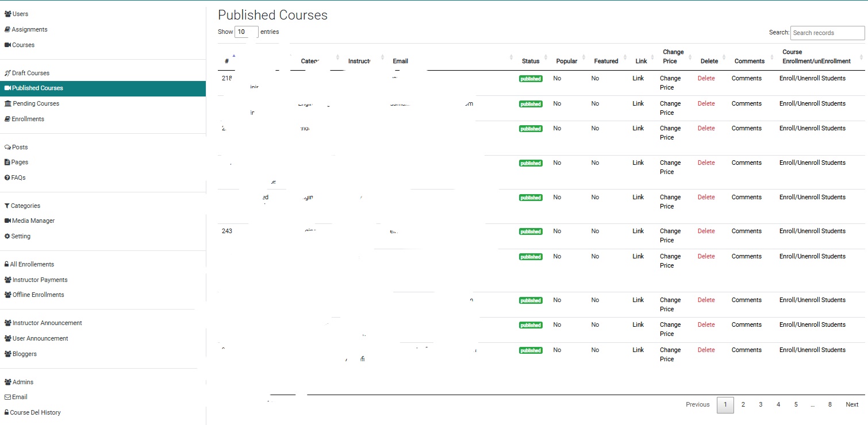Click the Users group icon in sidebar
The image size is (868, 425).
pyautogui.click(x=7, y=14)
